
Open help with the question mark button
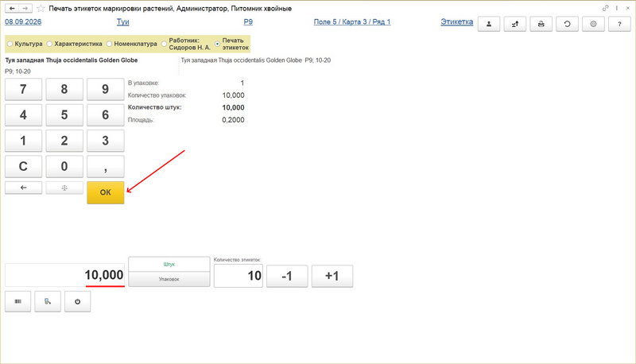(x=619, y=24)
